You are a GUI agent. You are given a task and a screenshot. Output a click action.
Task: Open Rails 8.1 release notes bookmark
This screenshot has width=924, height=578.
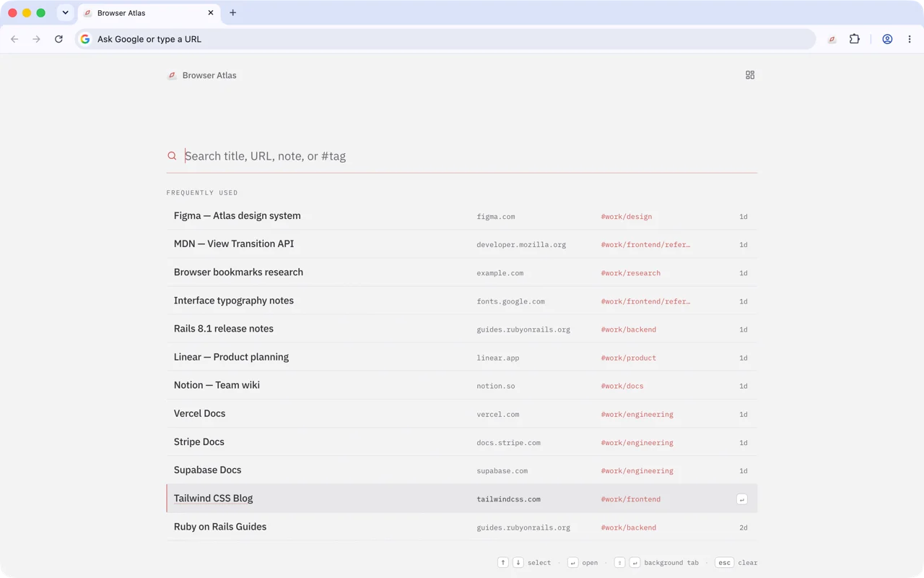(x=462, y=329)
